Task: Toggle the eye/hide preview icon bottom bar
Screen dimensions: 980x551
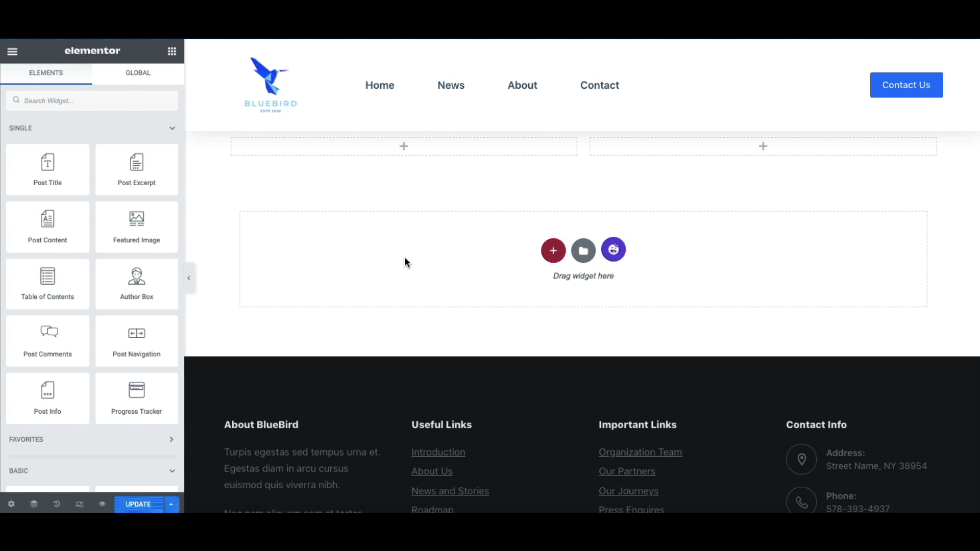Action: point(102,504)
